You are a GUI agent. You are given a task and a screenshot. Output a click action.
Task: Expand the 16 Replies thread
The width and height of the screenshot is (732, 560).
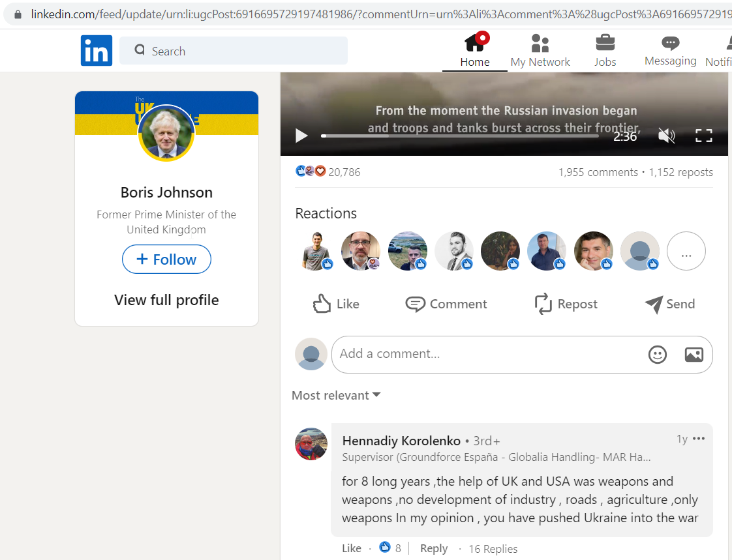pyautogui.click(x=493, y=549)
